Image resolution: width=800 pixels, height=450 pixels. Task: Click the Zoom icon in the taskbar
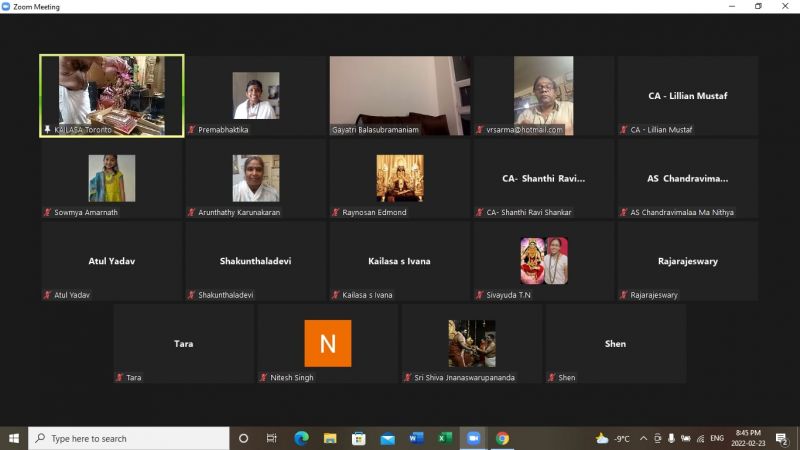473,438
